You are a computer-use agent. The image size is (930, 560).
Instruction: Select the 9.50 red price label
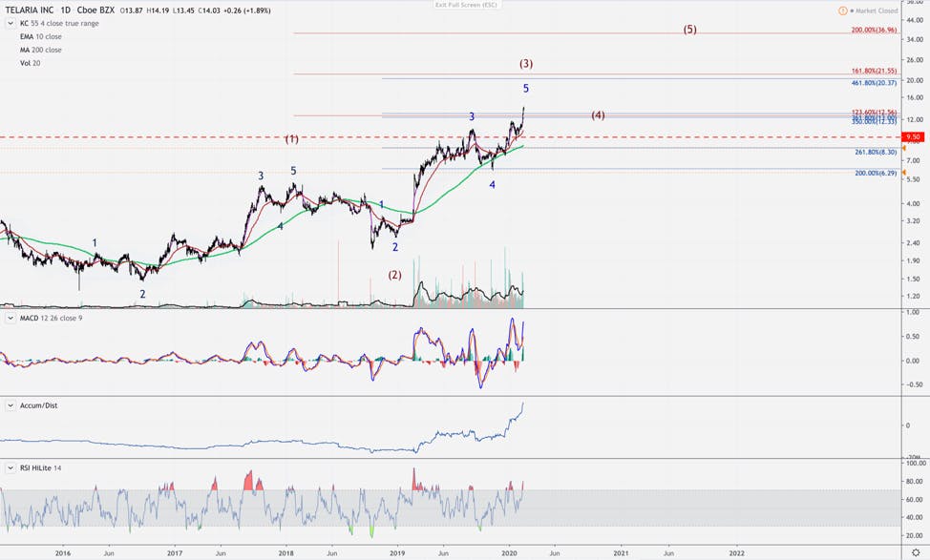914,136
